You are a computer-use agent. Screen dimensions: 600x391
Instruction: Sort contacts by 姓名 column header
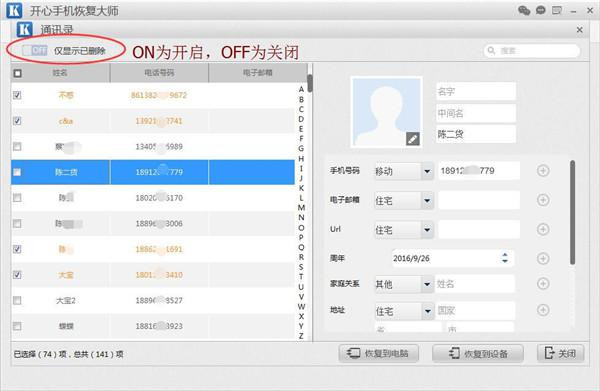pos(60,73)
